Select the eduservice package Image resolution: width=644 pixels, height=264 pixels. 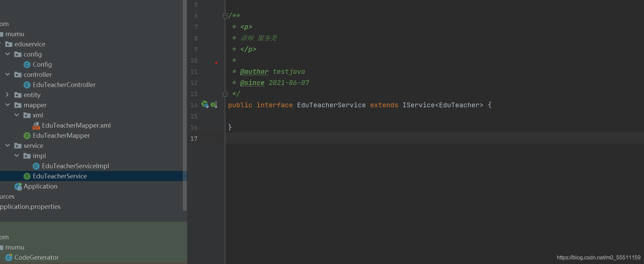[x=30, y=44]
